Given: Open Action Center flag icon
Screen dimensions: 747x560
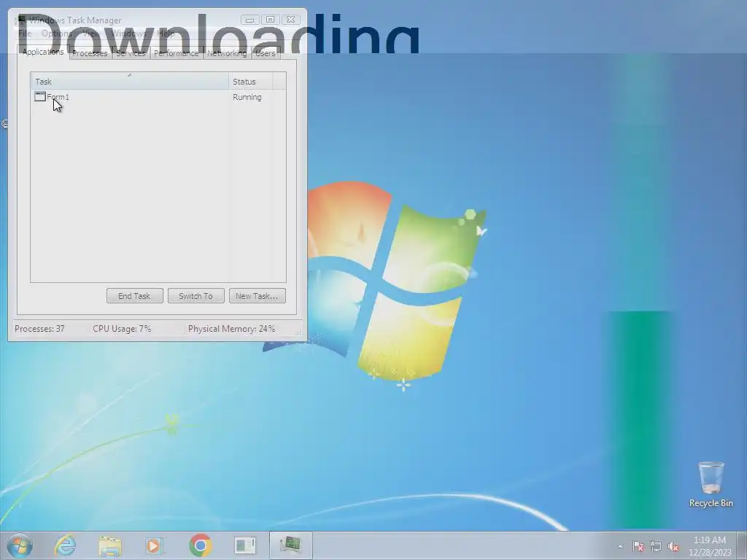Looking at the screenshot, I should tap(638, 547).
